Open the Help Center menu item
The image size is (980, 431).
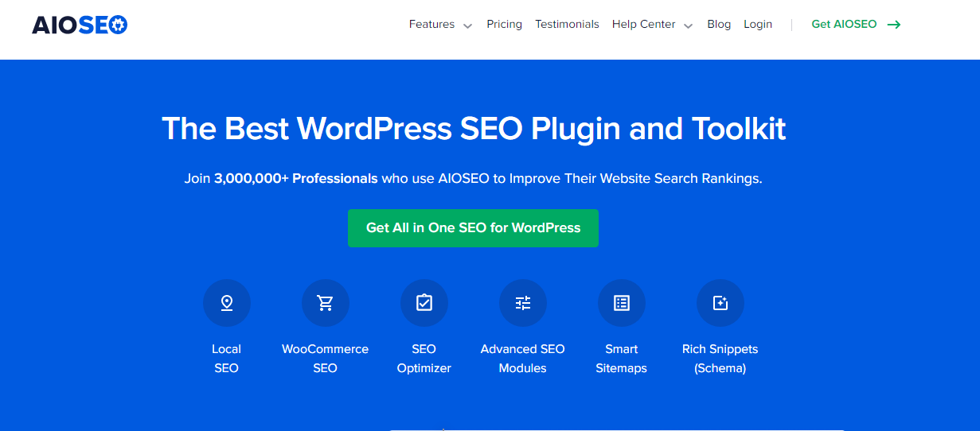pyautogui.click(x=643, y=24)
